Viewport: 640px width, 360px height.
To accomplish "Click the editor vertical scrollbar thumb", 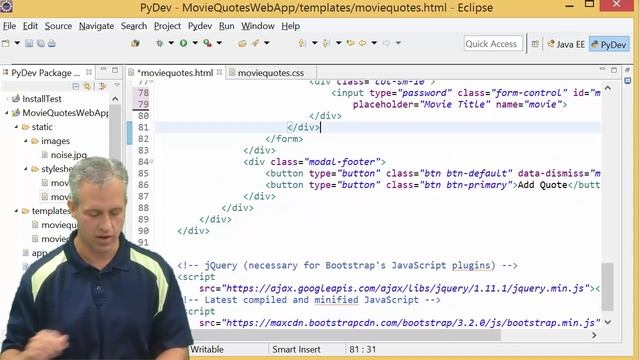I will pyautogui.click(x=607, y=287).
